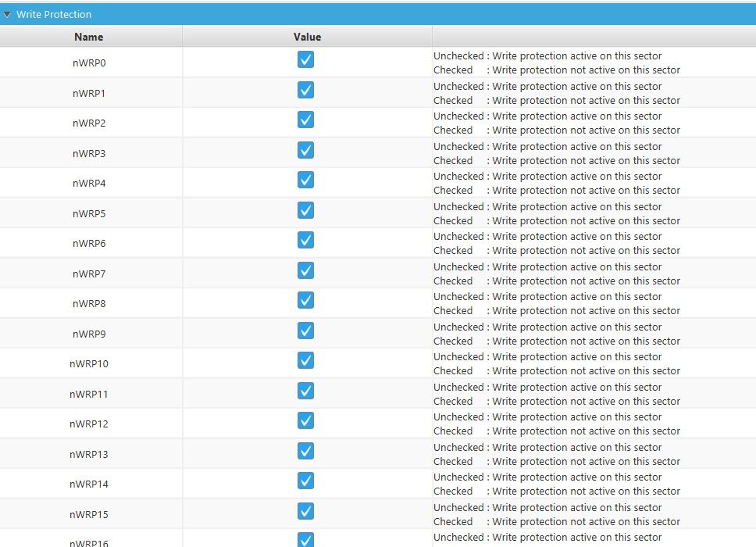Uncheck the nWRP14 checkbox
The height and width of the screenshot is (547, 756).
tap(305, 481)
